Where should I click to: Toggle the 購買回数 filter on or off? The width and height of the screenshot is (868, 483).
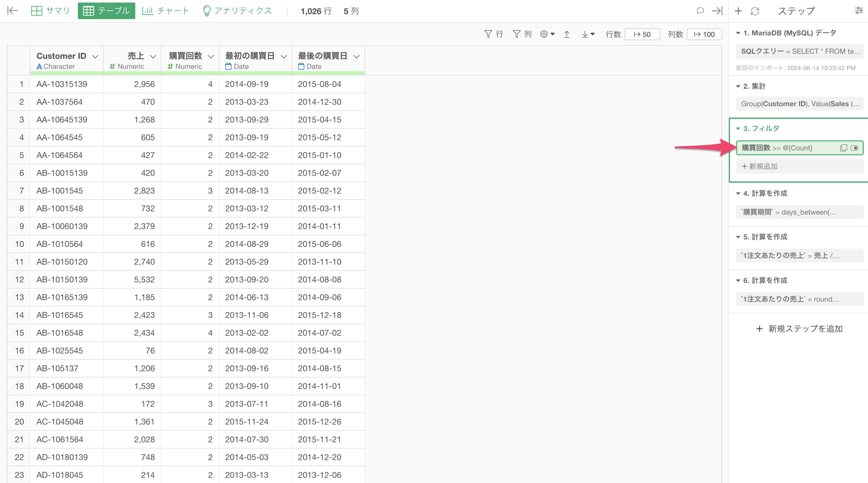[x=854, y=148]
